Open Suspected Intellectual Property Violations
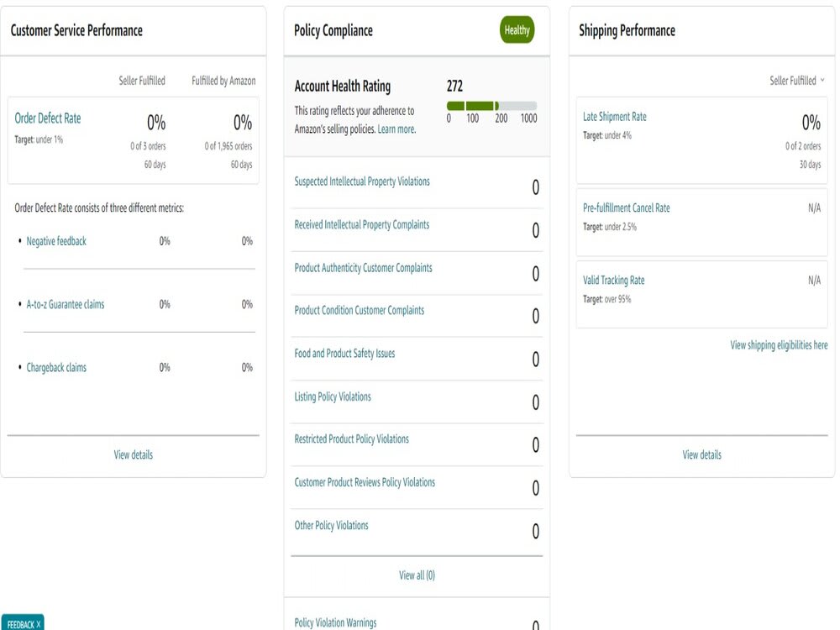 (362, 181)
